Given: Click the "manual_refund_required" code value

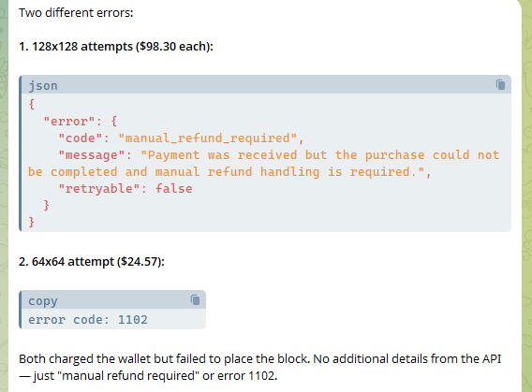Looking at the screenshot, I should pyautogui.click(x=207, y=138).
